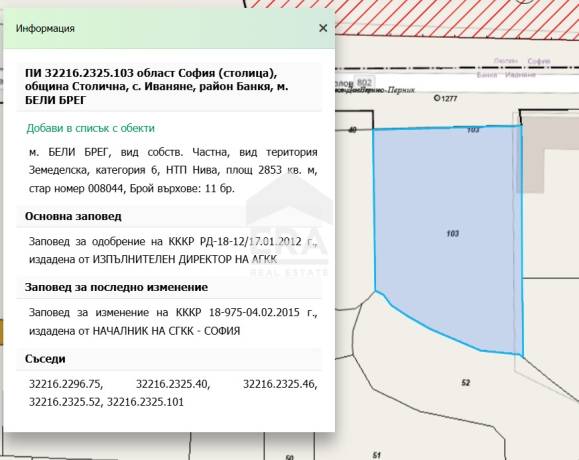
Task: Click the road number 802 label
Action: [x=365, y=82]
